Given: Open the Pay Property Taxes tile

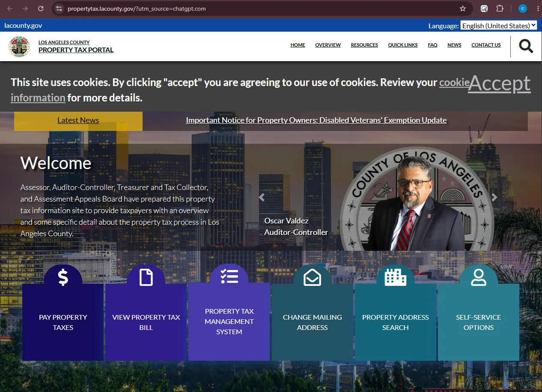Looking at the screenshot, I should coord(63,322).
